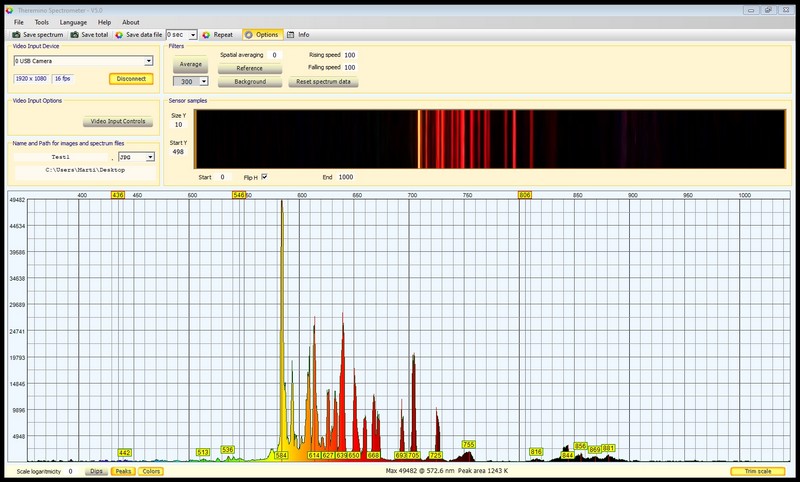
Task: Open the Tools menu
Action: pyautogui.click(x=41, y=21)
